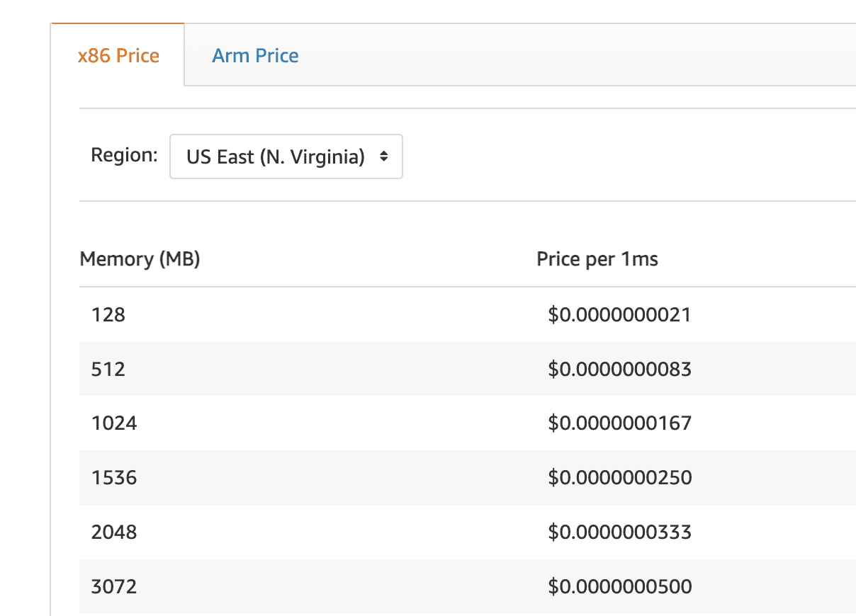Click the price $0.0000000333

pos(619,532)
